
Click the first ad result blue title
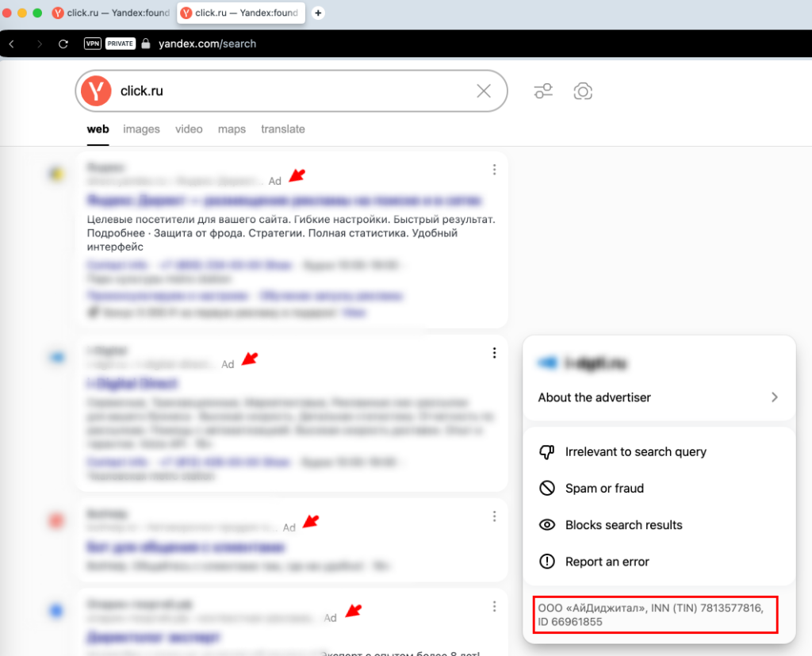285,200
